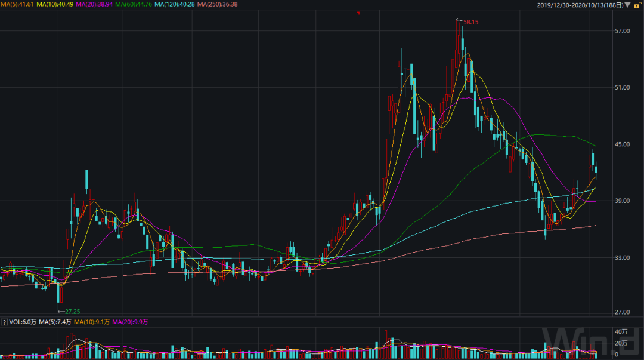Click the volume MA(10):9.1万 label
The width and height of the screenshot is (644, 360).
point(92,322)
